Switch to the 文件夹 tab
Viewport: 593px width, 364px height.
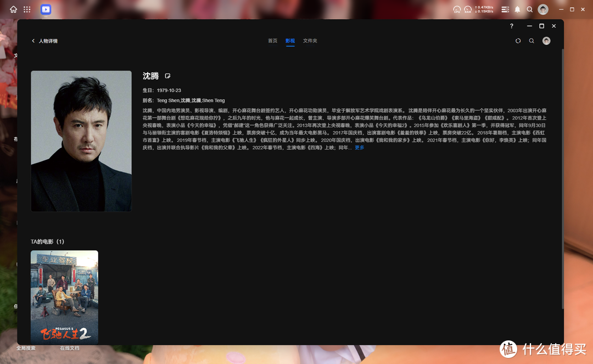[x=310, y=41]
